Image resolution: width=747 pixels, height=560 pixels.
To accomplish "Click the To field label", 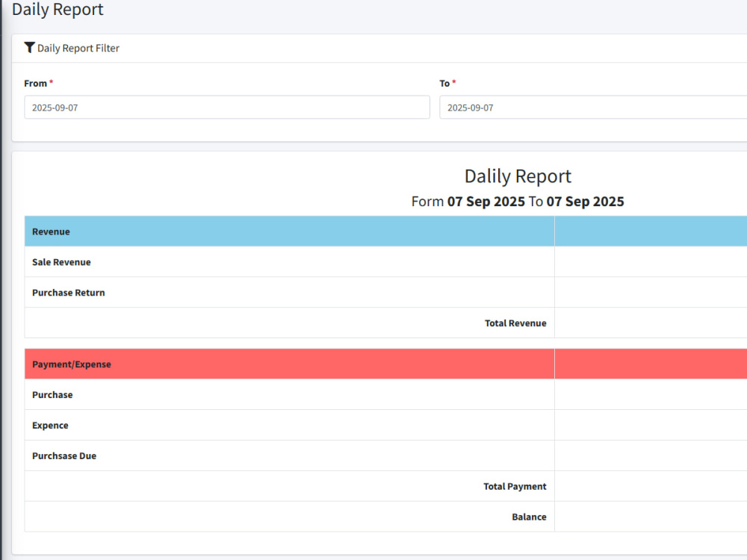I will tap(444, 84).
